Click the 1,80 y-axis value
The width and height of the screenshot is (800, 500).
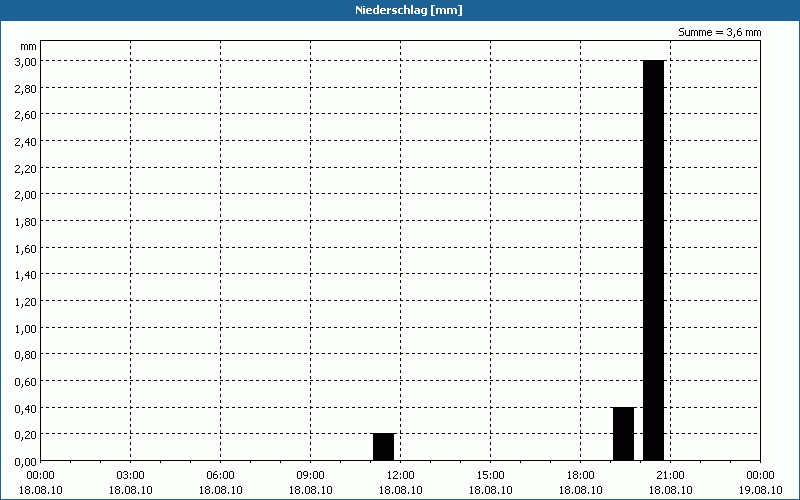[26, 221]
